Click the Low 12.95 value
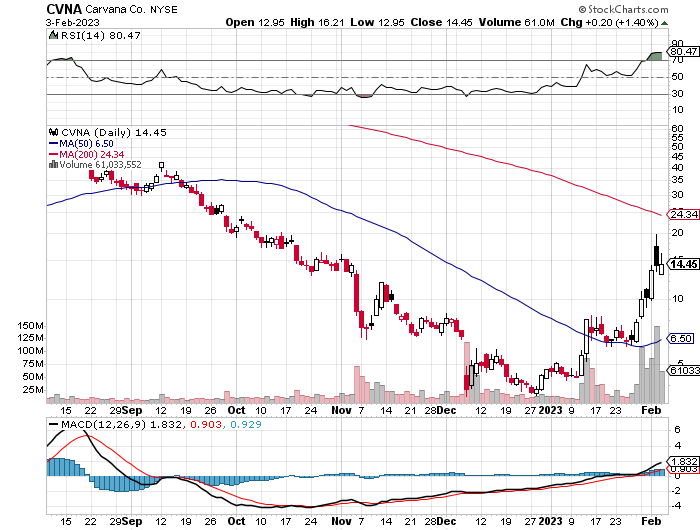700x530 pixels. pos(377,22)
